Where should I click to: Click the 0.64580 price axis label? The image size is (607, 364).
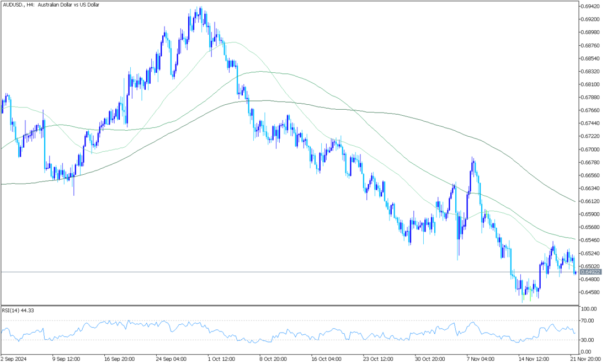point(590,292)
